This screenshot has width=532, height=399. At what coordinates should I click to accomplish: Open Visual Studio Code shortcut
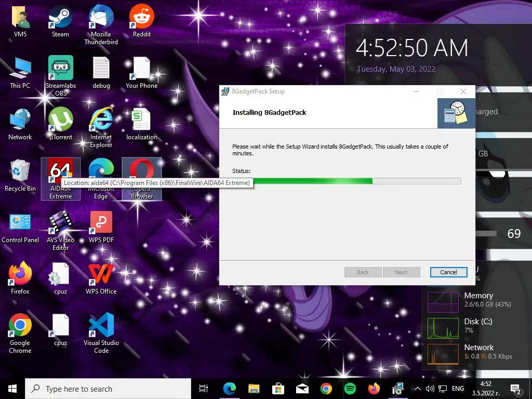pos(101,333)
